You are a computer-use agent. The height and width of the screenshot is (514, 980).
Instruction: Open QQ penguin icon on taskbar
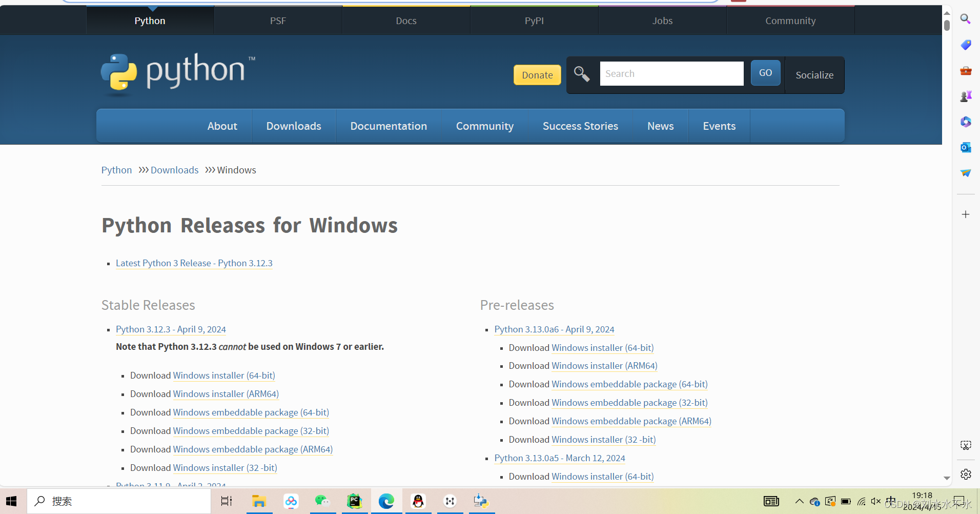pyautogui.click(x=418, y=501)
